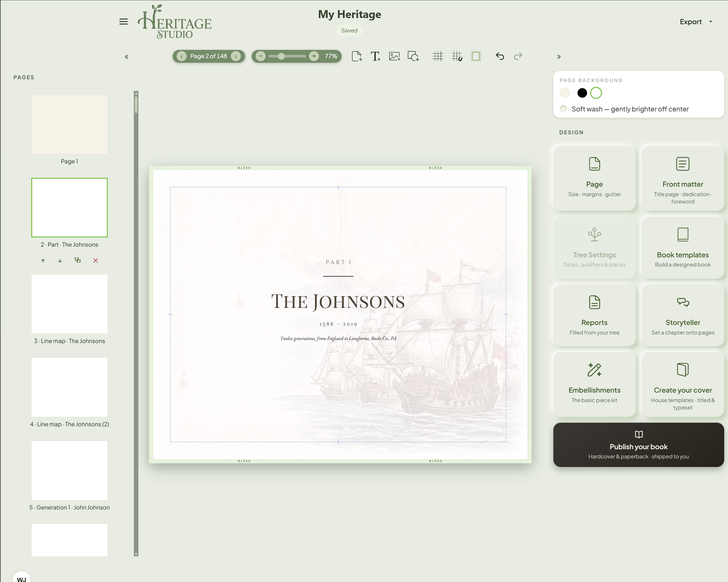Click the zoom slider handle
Image resolution: width=728 pixels, height=582 pixels.
(x=281, y=56)
